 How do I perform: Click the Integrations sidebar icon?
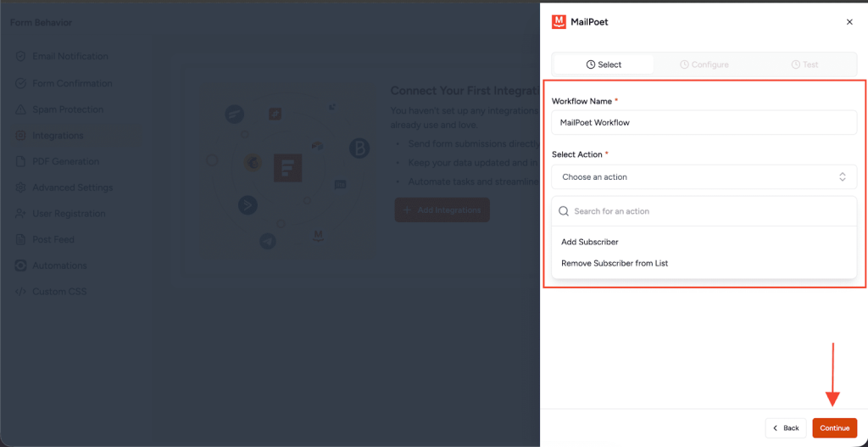pos(20,136)
